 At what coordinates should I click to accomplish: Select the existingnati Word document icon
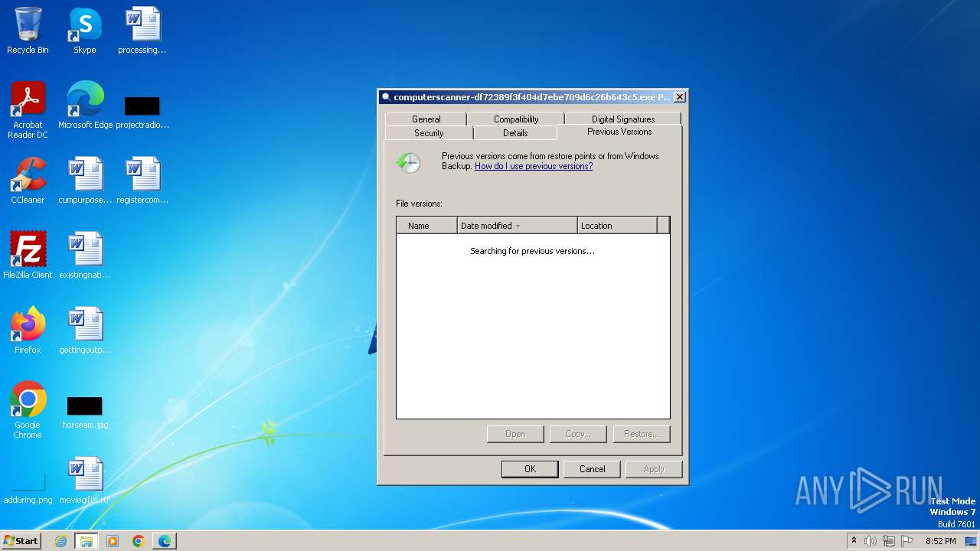pyautogui.click(x=85, y=255)
